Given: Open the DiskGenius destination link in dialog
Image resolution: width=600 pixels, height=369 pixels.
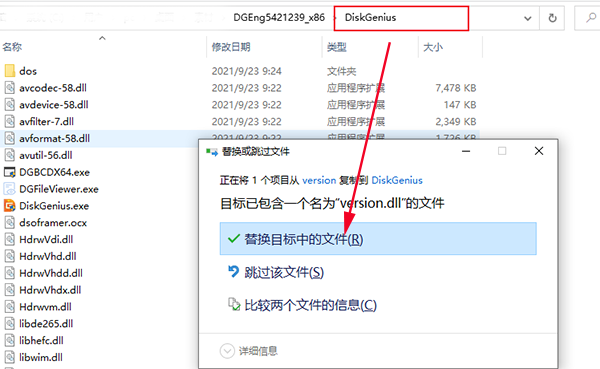Looking at the screenshot, I should [x=397, y=180].
